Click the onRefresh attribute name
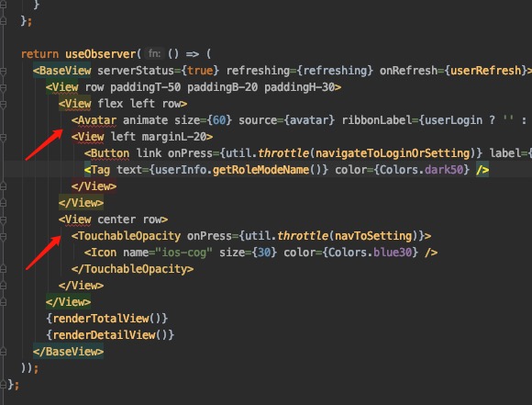532x405 pixels. 408,71
